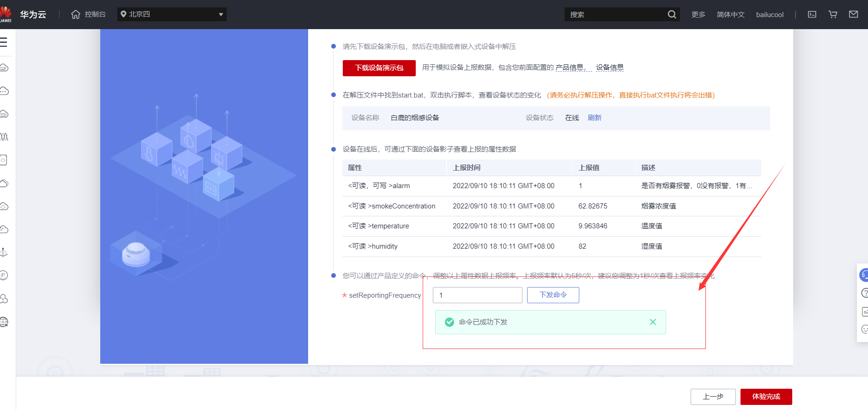
Task: Open the CloudShell terminal icon
Action: pos(812,14)
